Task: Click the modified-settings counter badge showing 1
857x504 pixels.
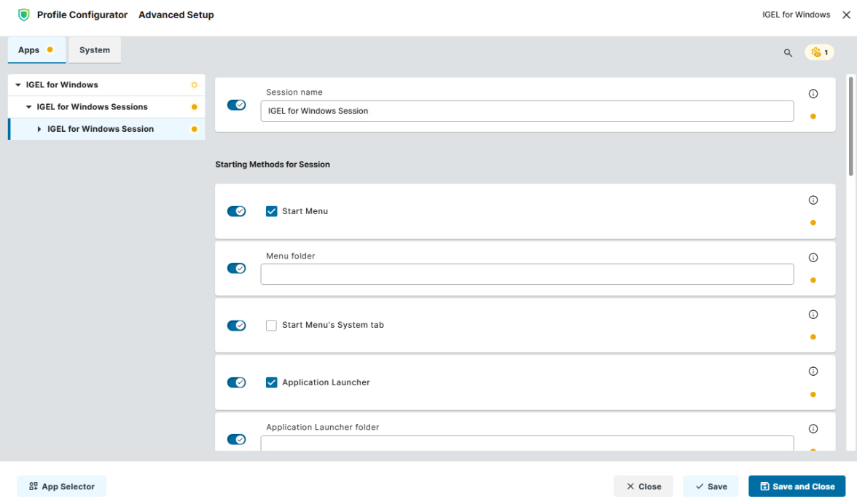Action: [818, 53]
